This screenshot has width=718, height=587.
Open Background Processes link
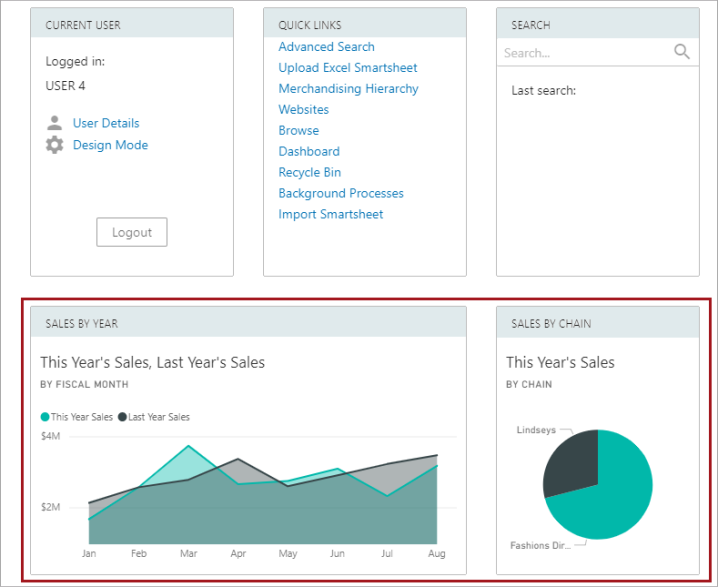click(x=341, y=193)
